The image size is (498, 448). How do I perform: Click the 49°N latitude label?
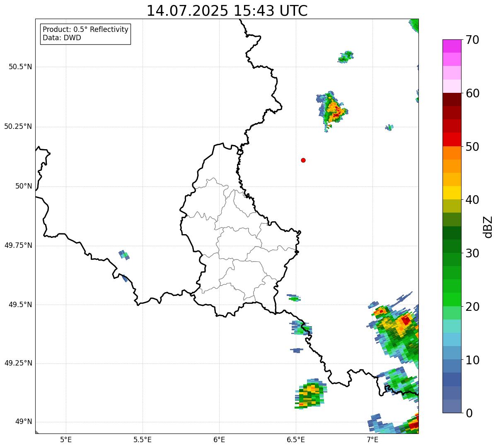point(24,422)
